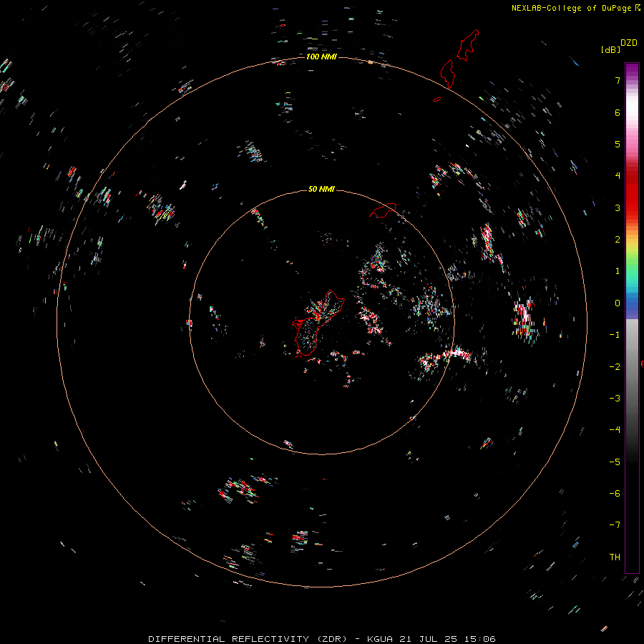Viewport: 644px width, 644px height.
Task: Click the -2 value on color scale
Action: [615, 366]
